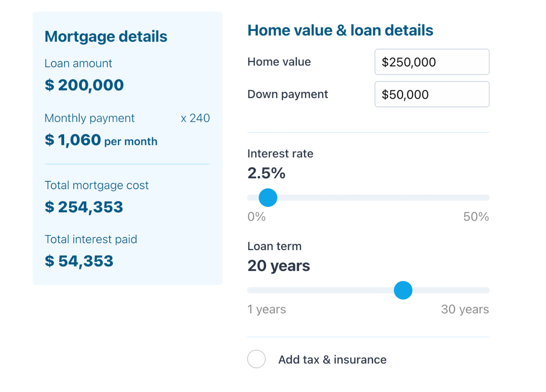Click the x 240 payments count
Screen dimensions: 546x392
coord(195,118)
